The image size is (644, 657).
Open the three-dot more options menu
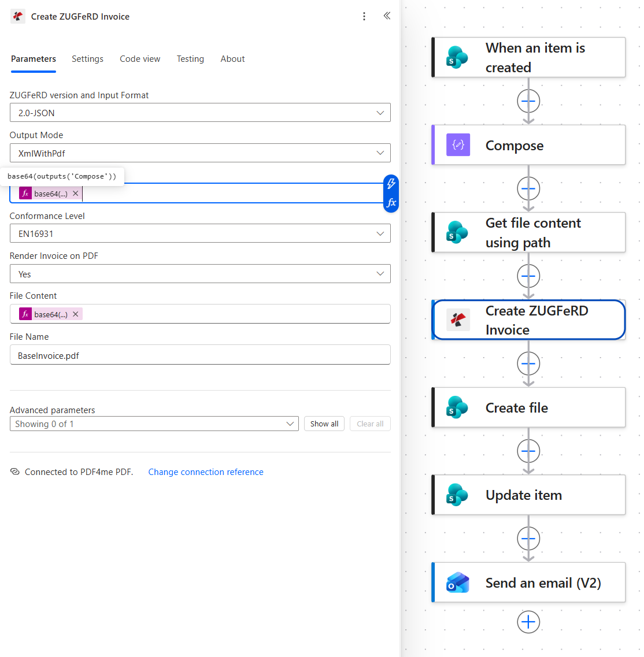[x=364, y=16]
